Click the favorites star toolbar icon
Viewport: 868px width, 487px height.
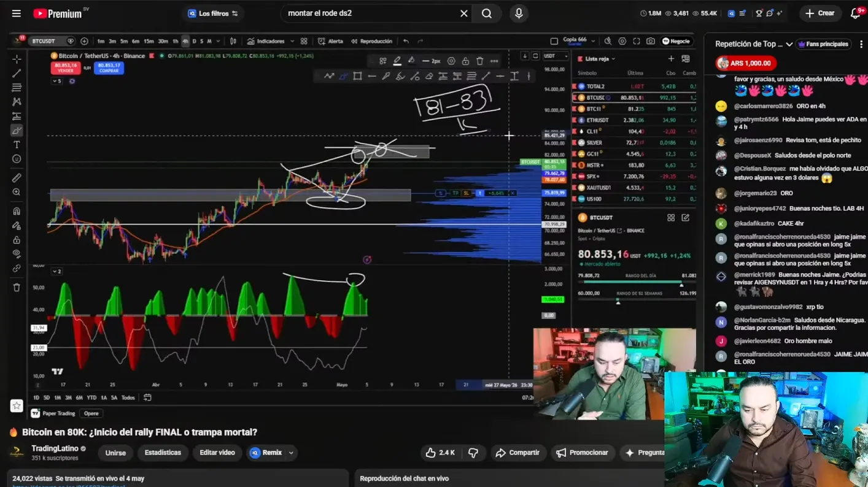17,405
